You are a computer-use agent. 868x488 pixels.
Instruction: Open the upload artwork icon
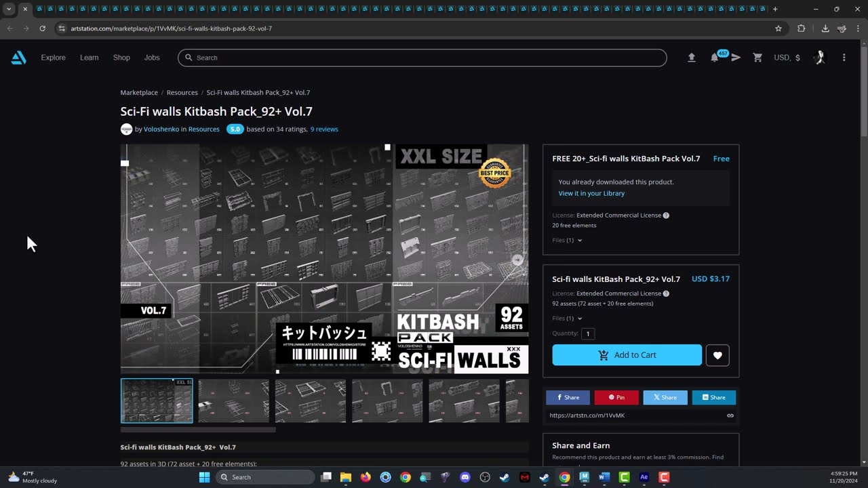coord(691,58)
